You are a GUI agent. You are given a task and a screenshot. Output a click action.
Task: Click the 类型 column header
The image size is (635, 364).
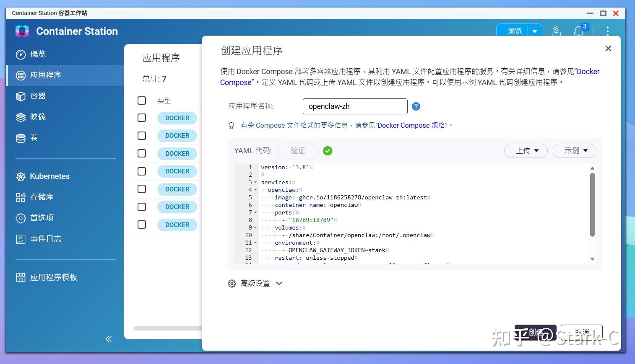164,101
